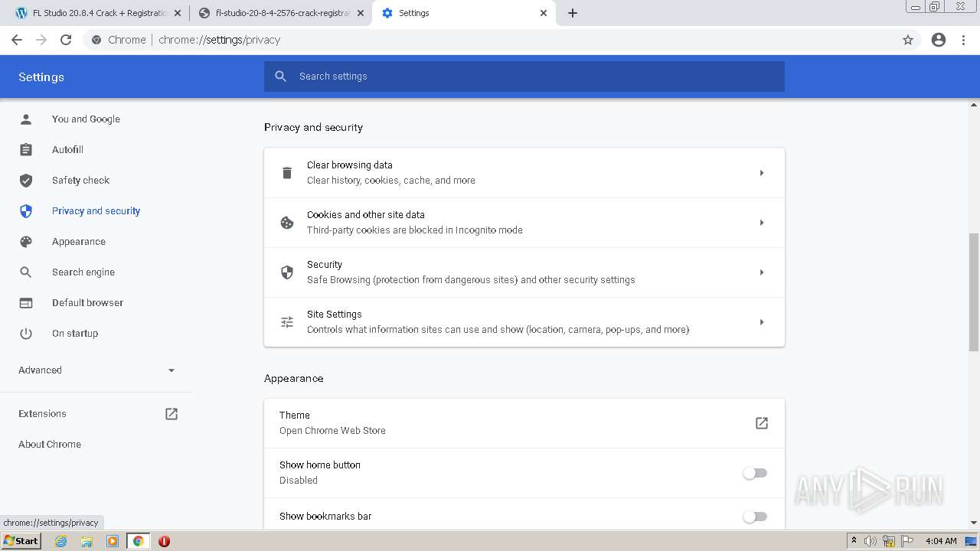Switch to the fl-studio-20-8-4-2576-crack tab
The image size is (980, 551).
[282, 13]
